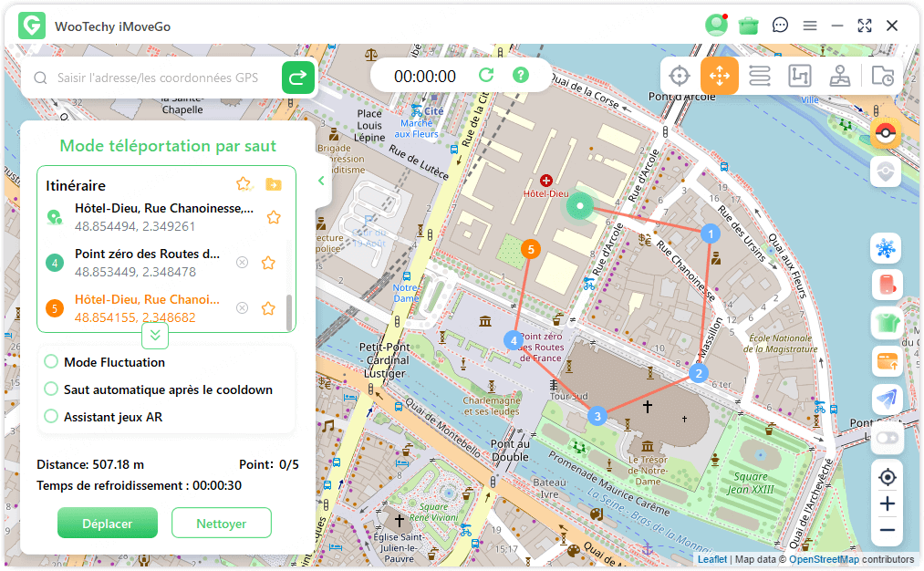Turn on Assistant jeux AR option
Image resolution: width=924 pixels, height=571 pixels.
point(51,417)
